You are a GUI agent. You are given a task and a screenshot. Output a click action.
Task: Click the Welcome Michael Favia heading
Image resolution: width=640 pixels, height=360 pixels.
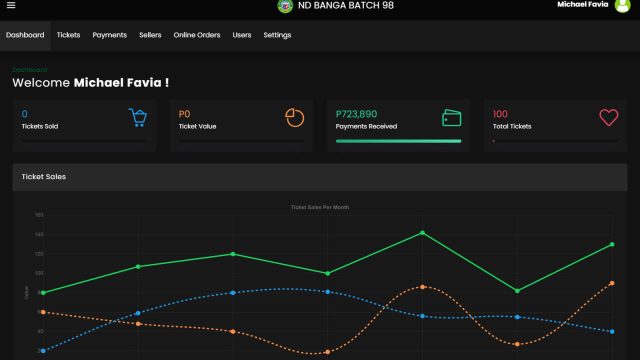click(91, 83)
